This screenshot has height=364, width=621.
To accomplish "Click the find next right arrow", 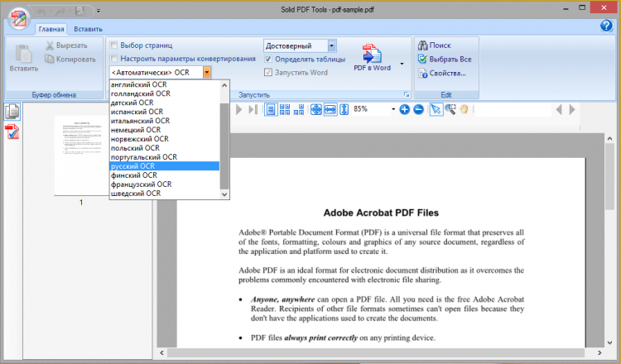I will 572,109.
